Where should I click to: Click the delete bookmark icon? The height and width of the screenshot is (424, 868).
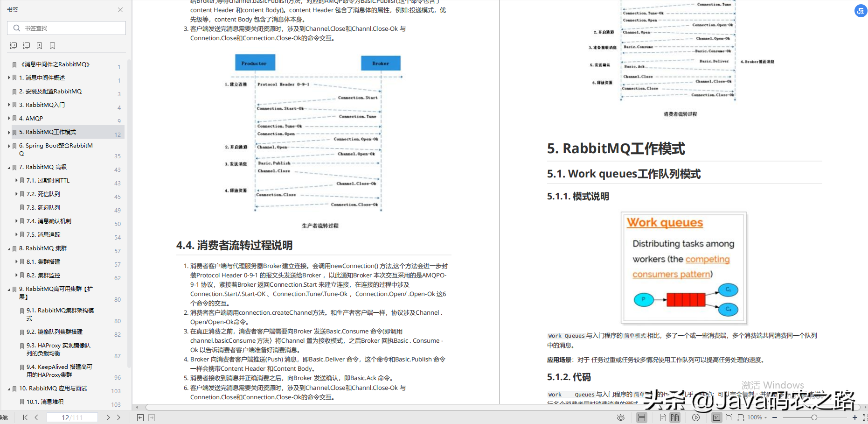pos(53,45)
